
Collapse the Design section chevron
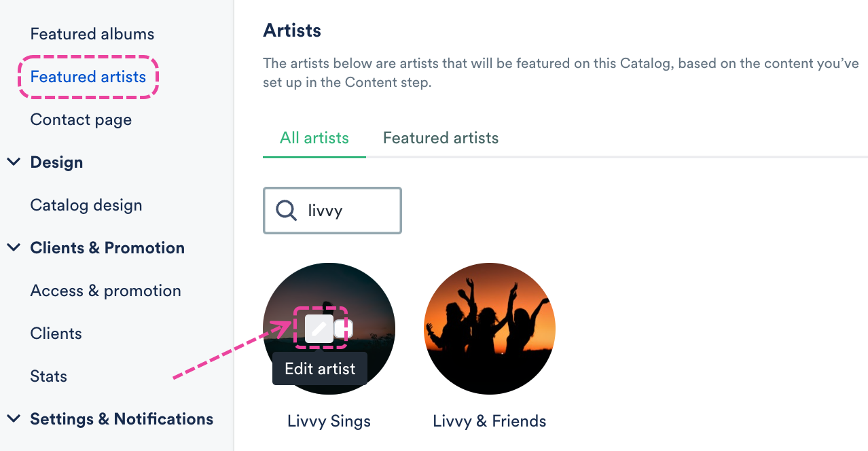point(14,162)
